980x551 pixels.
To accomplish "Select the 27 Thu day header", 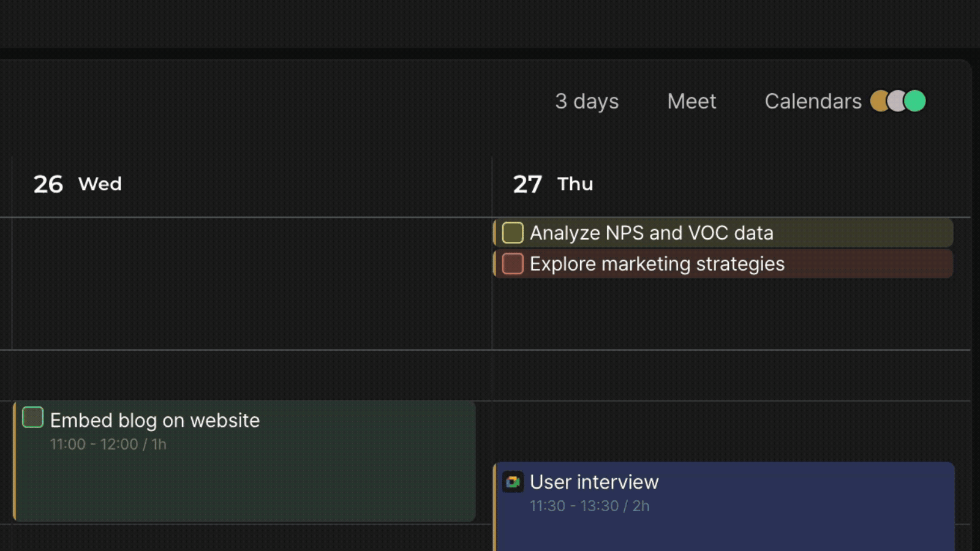I will [x=553, y=184].
